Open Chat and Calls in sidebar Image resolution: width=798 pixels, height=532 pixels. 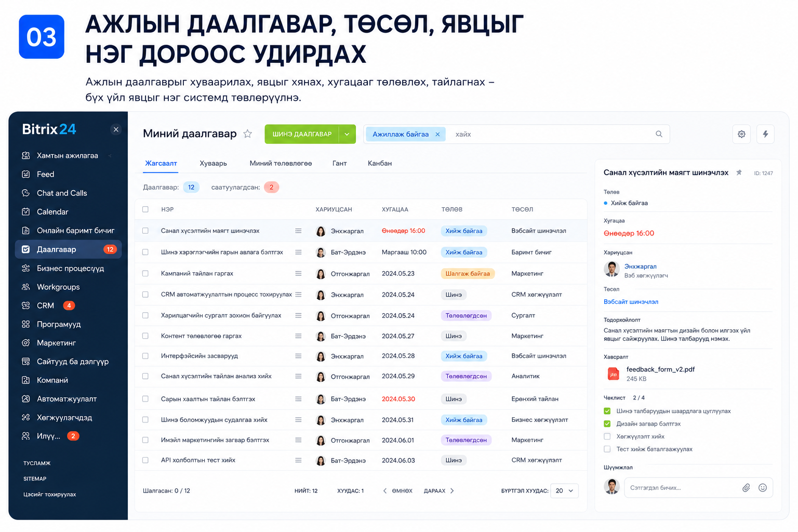point(62,193)
